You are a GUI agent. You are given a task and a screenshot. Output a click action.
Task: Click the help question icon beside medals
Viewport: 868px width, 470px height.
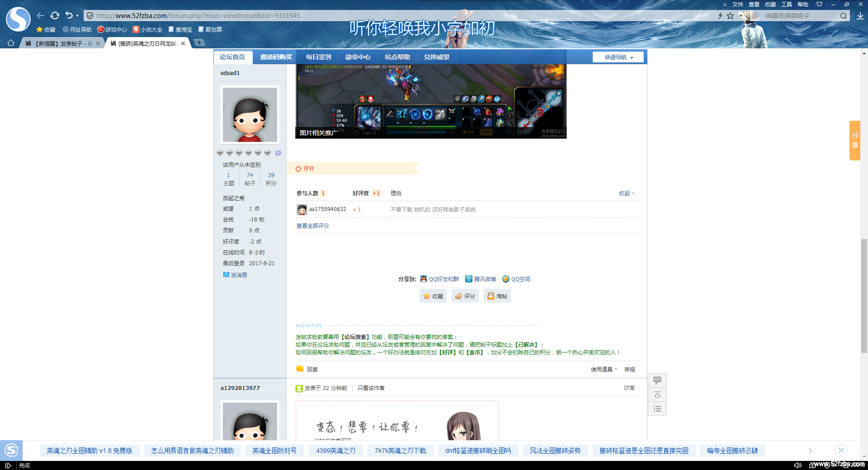coord(278,153)
